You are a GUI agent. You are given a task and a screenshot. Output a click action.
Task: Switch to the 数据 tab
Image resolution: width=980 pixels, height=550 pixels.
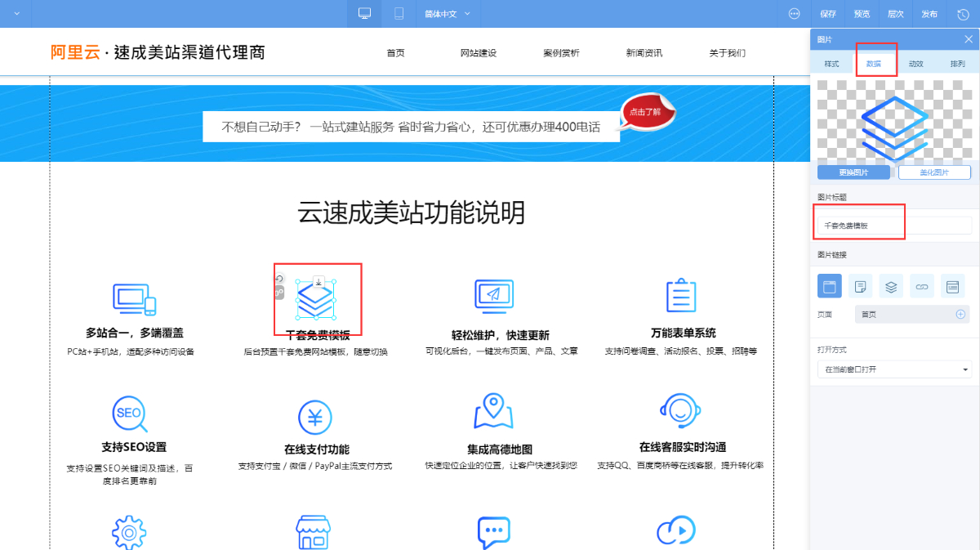pos(874,63)
